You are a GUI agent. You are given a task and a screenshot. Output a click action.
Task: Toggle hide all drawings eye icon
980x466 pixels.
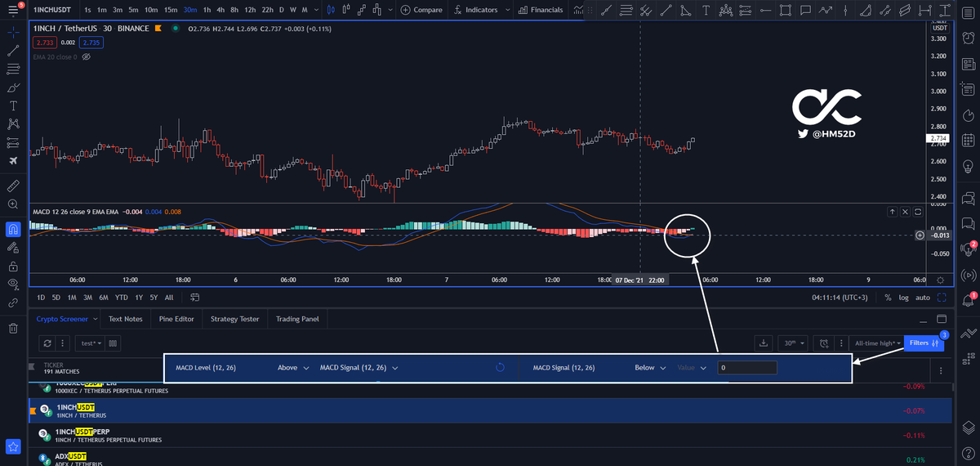tap(13, 284)
